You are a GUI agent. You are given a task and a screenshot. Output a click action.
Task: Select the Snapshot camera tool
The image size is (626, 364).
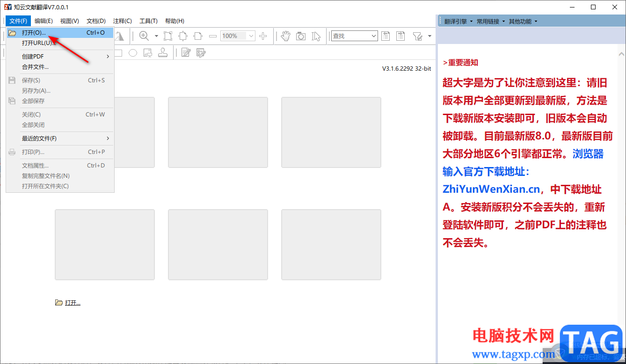pyautogui.click(x=301, y=36)
